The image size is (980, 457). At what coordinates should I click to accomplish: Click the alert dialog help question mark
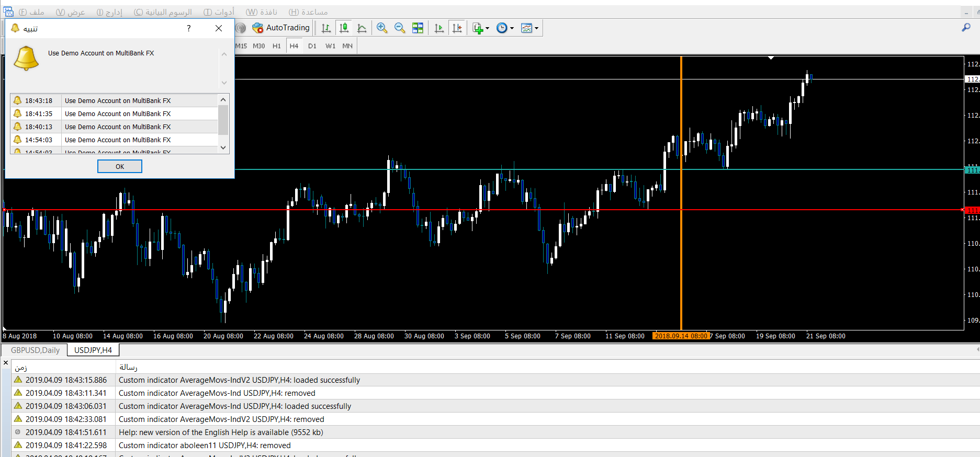tap(189, 28)
